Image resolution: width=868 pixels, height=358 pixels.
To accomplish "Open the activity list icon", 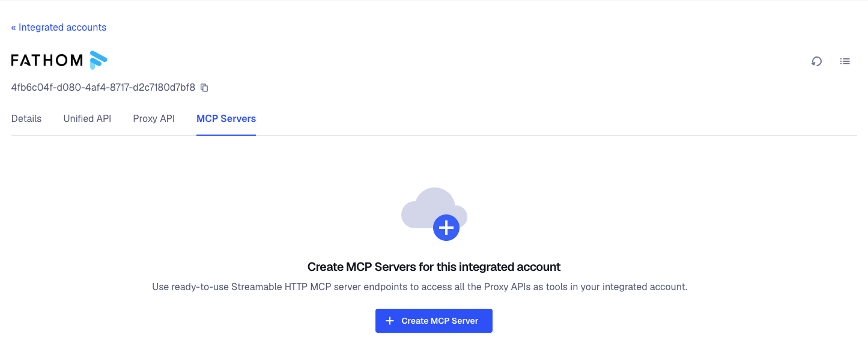I will tap(845, 61).
